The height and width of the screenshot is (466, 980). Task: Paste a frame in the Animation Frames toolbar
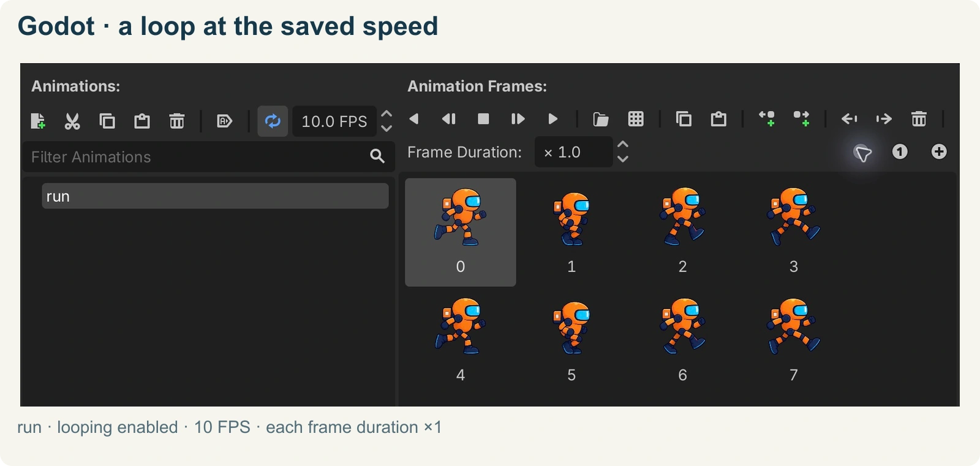coord(718,118)
